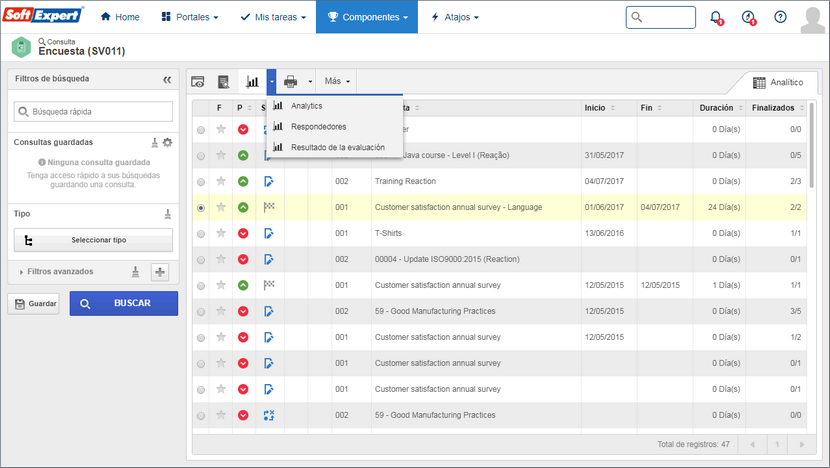Go to next page arrow
Screen dimensions: 830x468
[802, 445]
